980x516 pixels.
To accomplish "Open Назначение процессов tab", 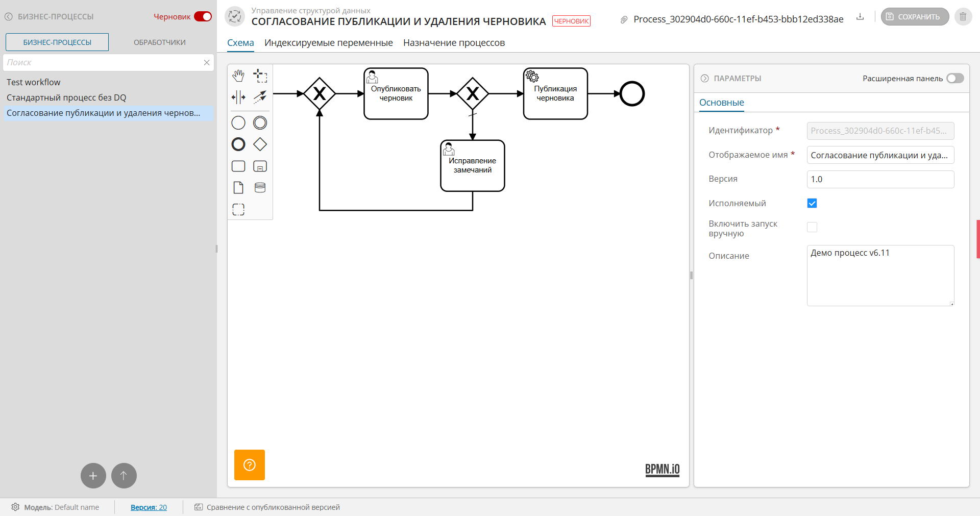I will (x=454, y=43).
